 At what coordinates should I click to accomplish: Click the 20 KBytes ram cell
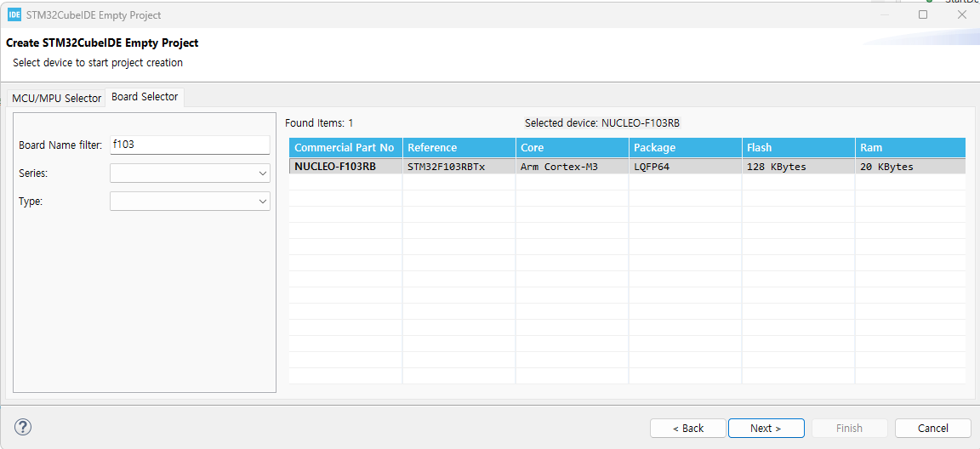[x=910, y=167]
